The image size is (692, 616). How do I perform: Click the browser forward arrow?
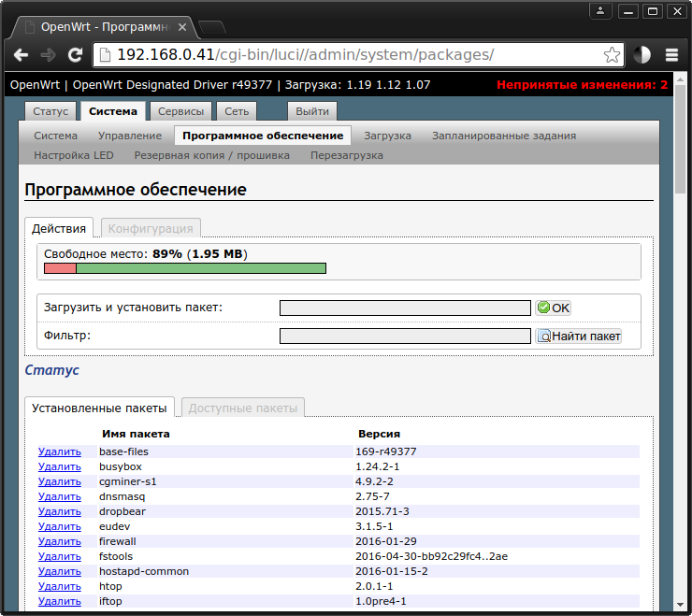(x=49, y=54)
